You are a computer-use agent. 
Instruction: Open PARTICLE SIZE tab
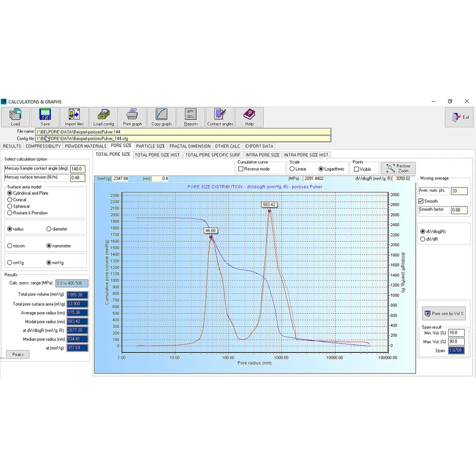[x=151, y=146]
